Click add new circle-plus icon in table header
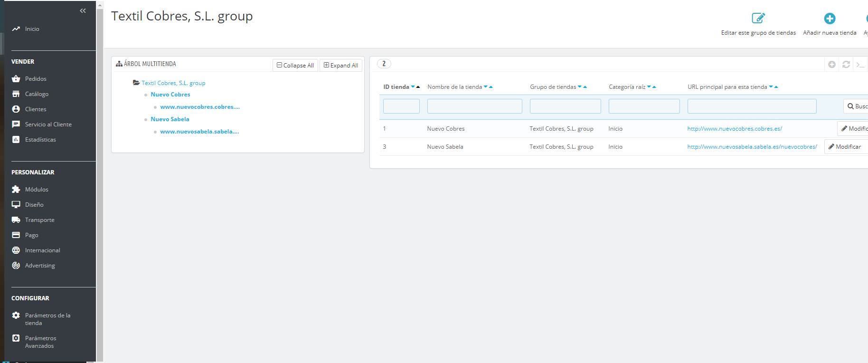The width and height of the screenshot is (868, 363). pyautogui.click(x=832, y=64)
